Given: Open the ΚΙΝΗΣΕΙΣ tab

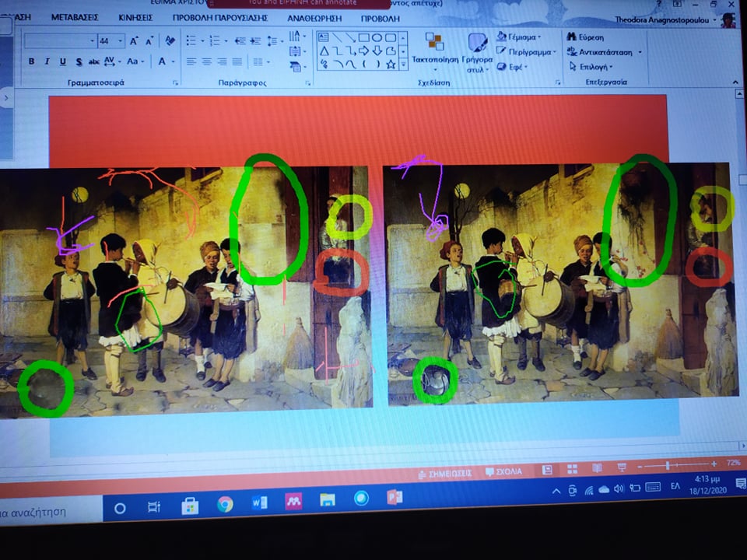Looking at the screenshot, I should coord(135,18).
